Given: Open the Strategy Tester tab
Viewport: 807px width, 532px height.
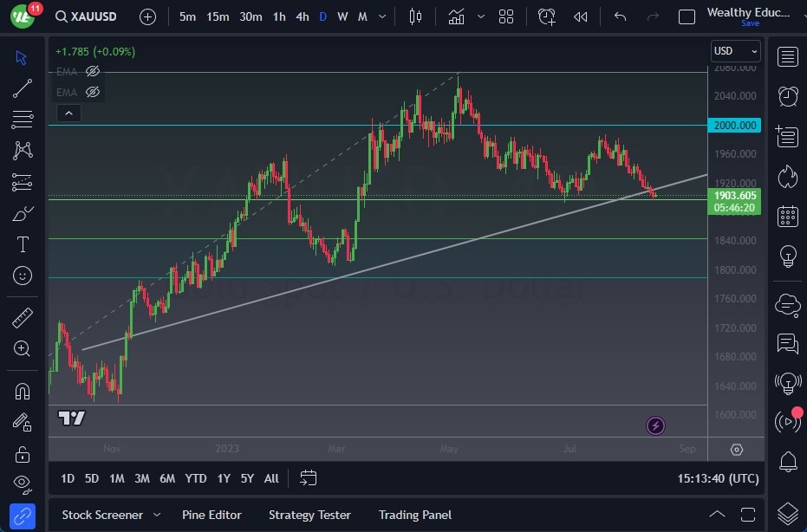Looking at the screenshot, I should coord(309,515).
